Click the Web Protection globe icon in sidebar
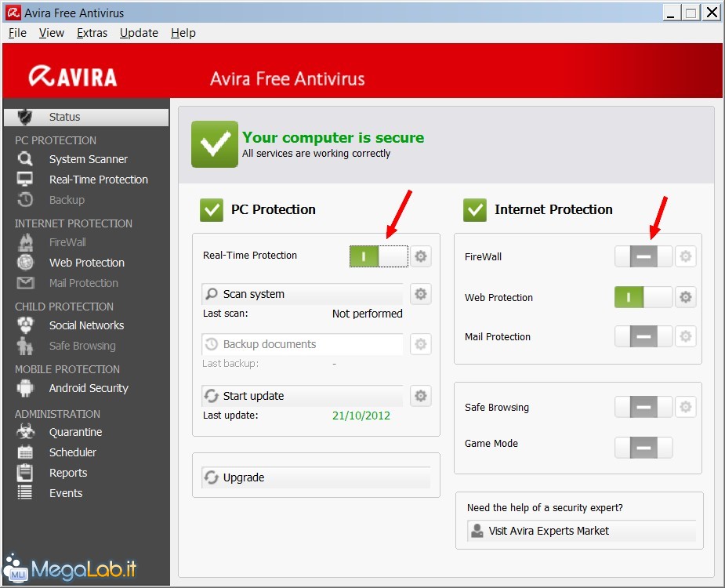The height and width of the screenshot is (588, 725). point(25,263)
